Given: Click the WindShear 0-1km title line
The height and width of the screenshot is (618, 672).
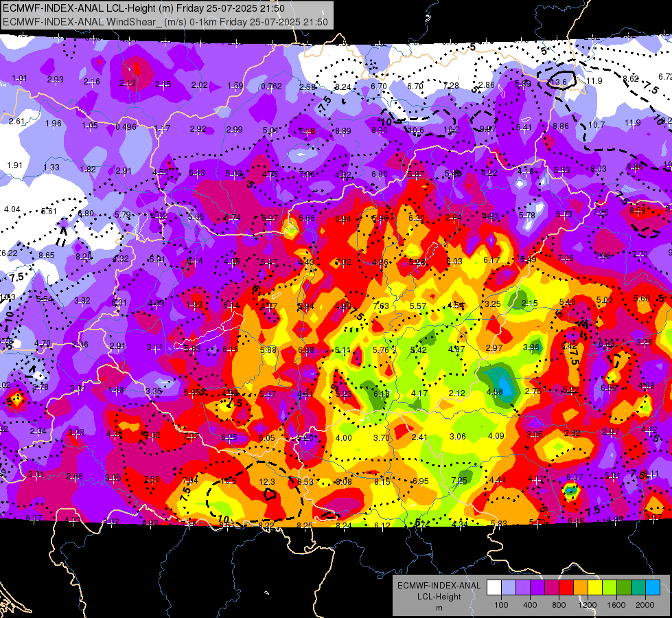Looking at the screenshot, I should click(165, 22).
